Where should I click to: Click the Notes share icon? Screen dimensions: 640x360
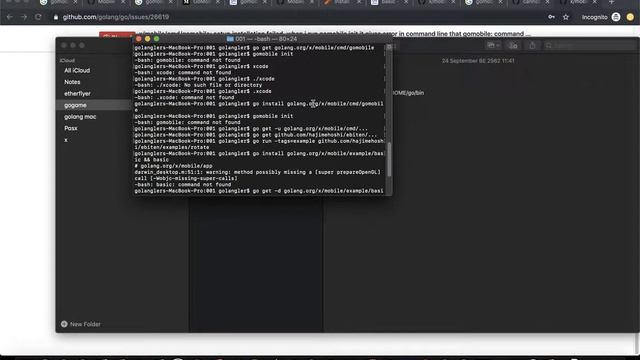coord(532,45)
